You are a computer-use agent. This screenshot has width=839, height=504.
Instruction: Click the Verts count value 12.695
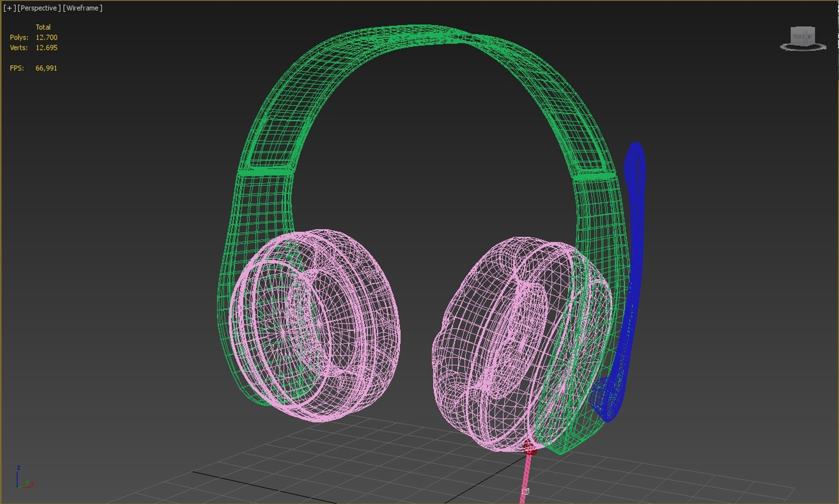[x=47, y=48]
